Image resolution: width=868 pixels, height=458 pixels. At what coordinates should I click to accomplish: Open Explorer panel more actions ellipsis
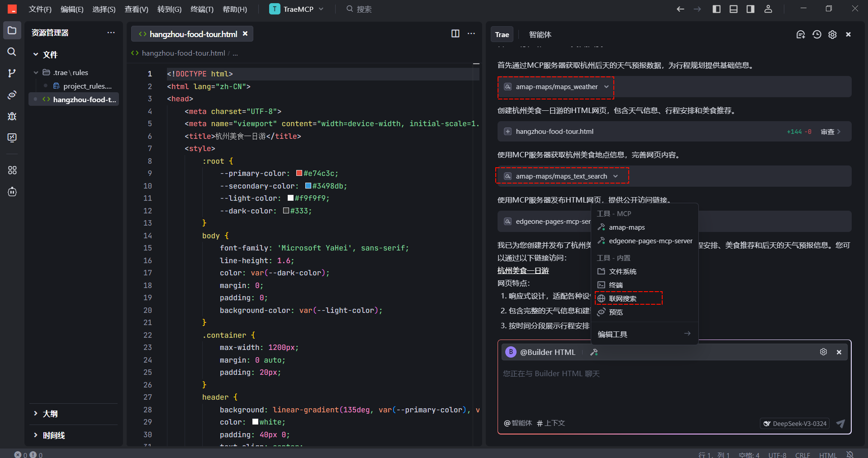tap(111, 33)
